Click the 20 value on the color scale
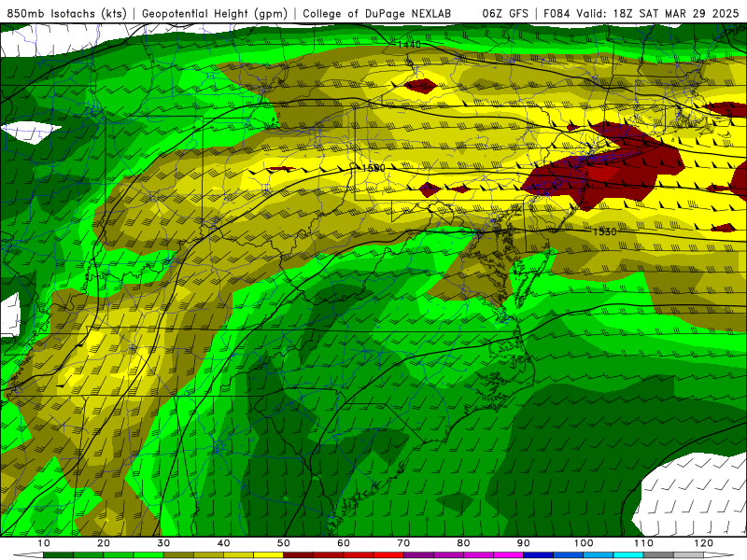This screenshot has width=747, height=560. [x=104, y=543]
